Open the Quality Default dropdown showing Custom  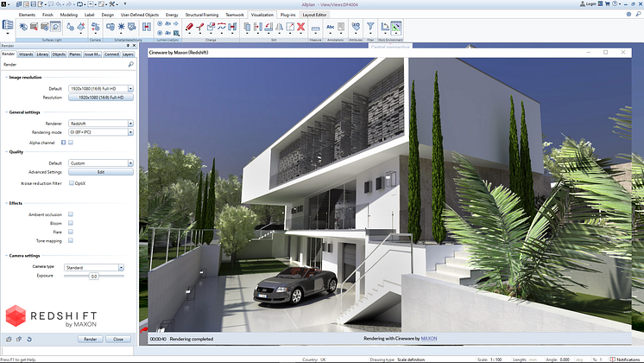[x=101, y=162]
